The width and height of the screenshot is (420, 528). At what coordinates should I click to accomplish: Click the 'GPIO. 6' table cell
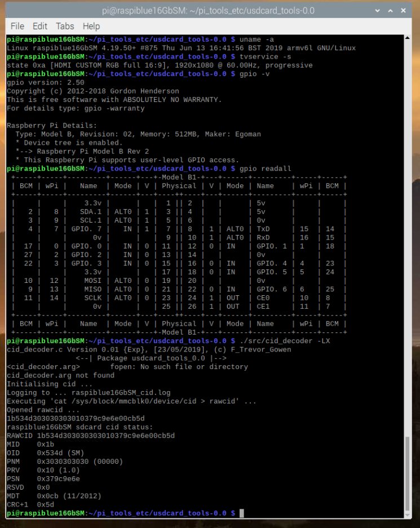coord(272,289)
